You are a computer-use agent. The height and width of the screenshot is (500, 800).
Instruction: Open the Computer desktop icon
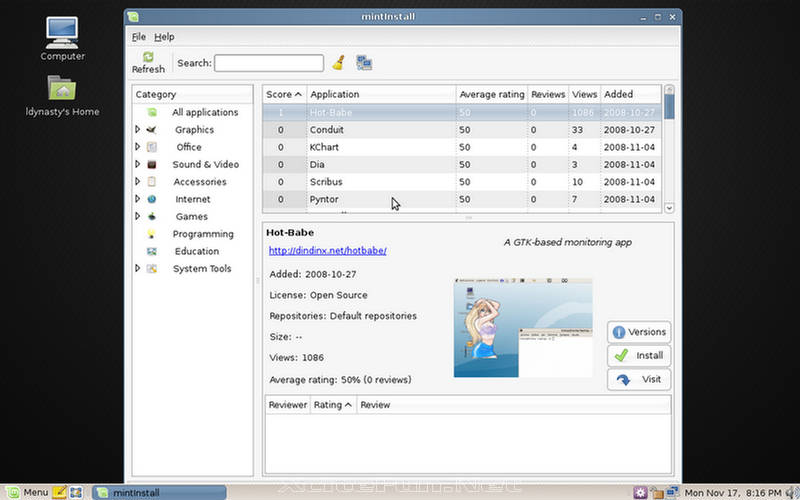(62, 32)
